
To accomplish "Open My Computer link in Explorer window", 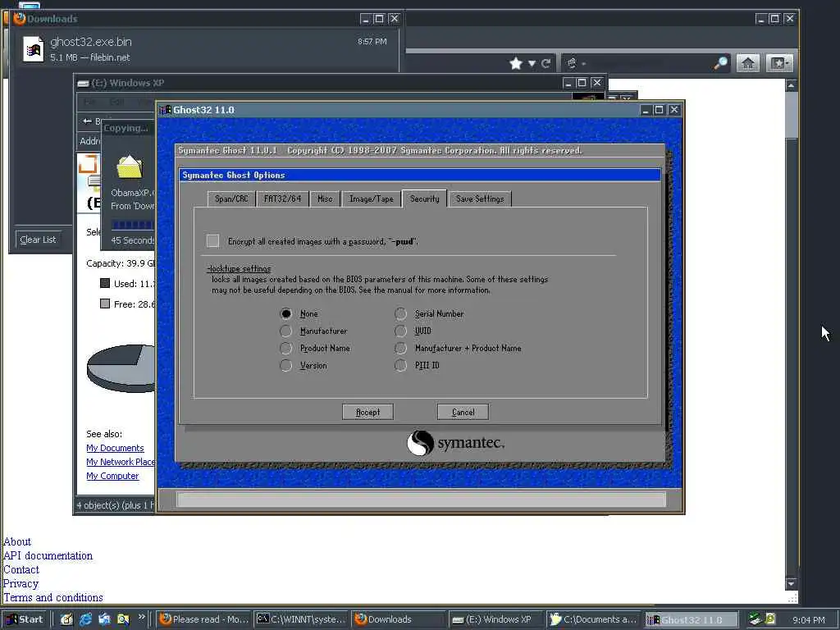I will click(x=112, y=476).
